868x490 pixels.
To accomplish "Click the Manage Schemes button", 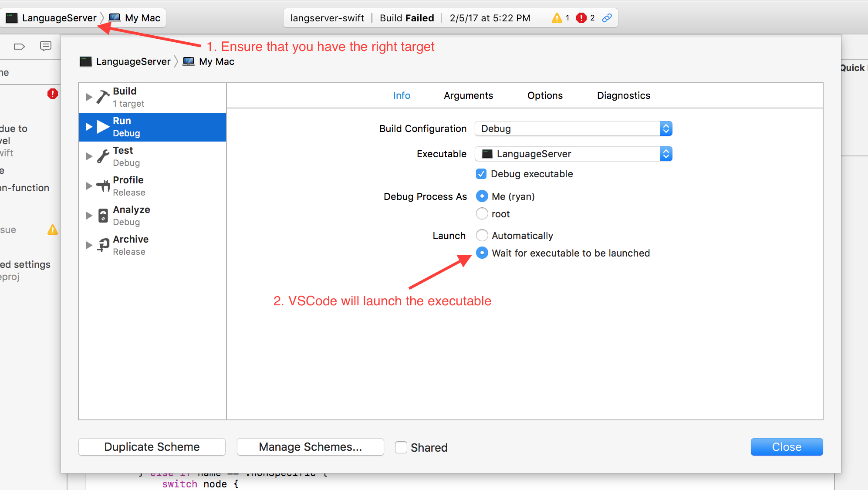I will pyautogui.click(x=310, y=447).
